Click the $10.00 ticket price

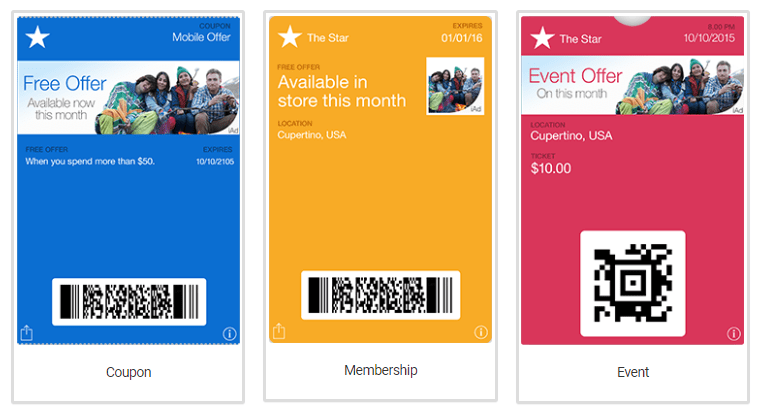[551, 169]
